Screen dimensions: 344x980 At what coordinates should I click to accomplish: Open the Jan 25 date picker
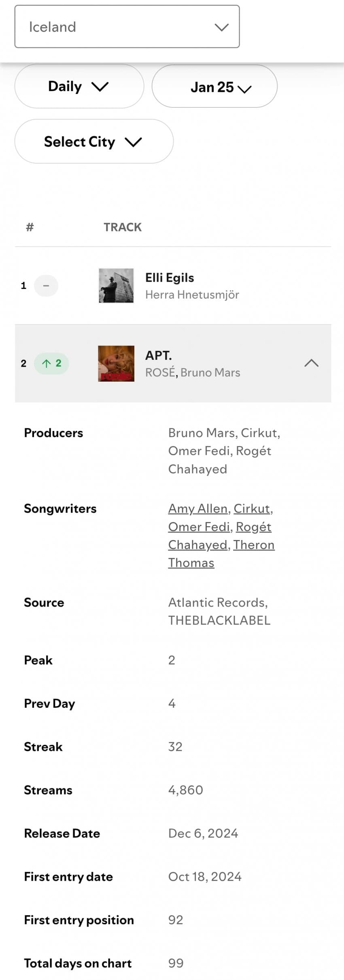(x=214, y=86)
